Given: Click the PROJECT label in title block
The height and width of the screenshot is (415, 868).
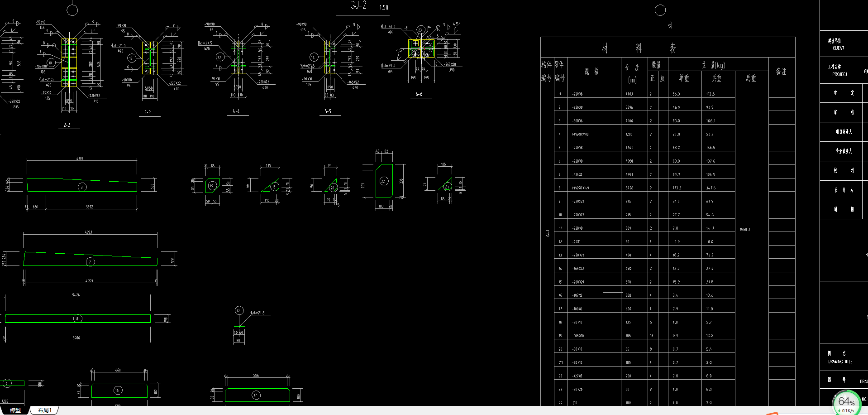Looking at the screenshot, I should (840, 74).
